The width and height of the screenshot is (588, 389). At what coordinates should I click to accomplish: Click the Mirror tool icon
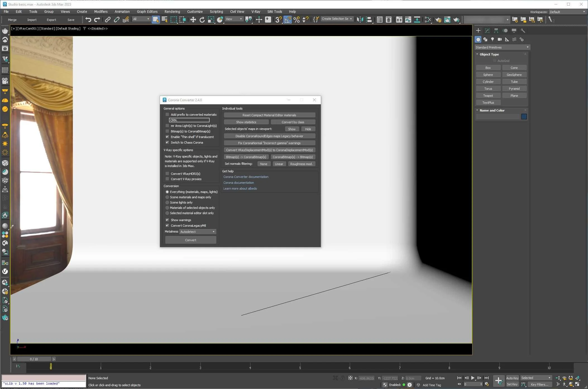(x=360, y=20)
